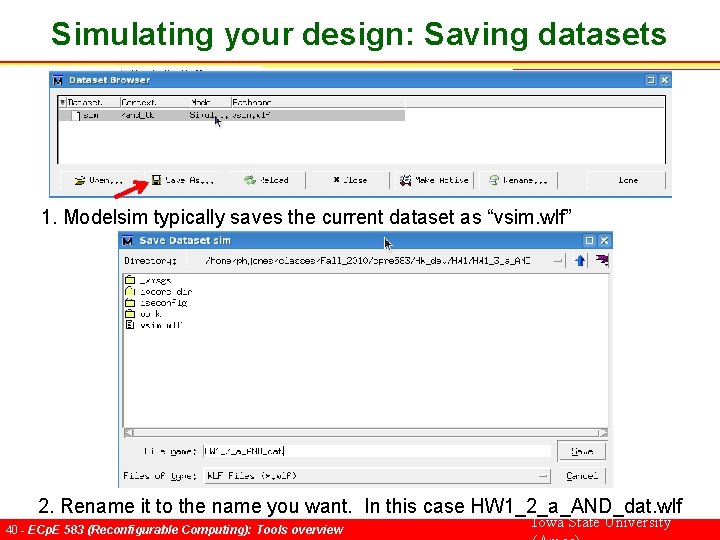Image resolution: width=720 pixels, height=540 pixels.
Task: Click the horizontal scrollbar in file list
Action: click(366, 433)
